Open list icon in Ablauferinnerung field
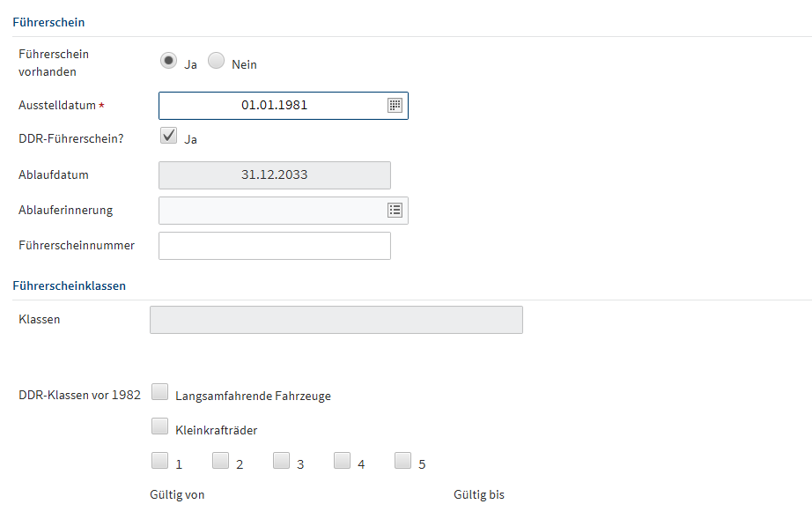This screenshot has width=812, height=519. coord(395,211)
